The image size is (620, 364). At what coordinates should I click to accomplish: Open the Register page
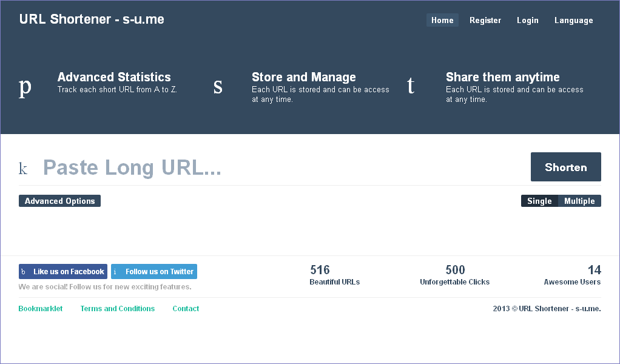click(x=485, y=20)
